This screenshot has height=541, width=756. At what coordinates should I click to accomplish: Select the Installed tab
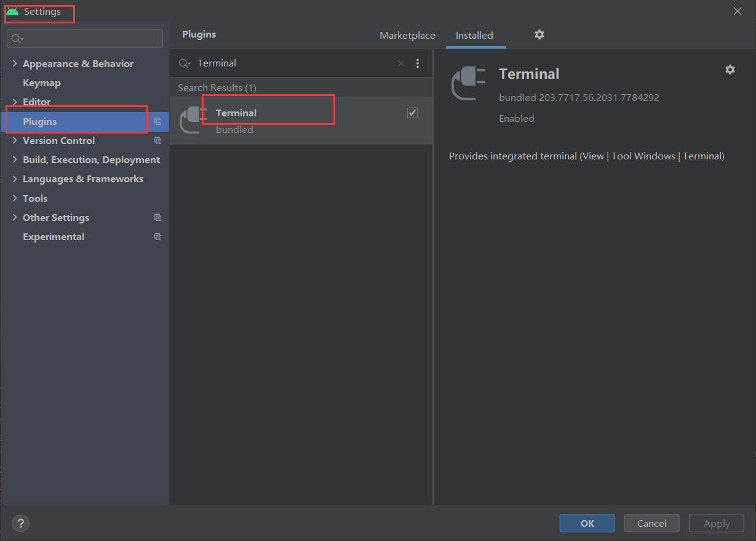475,35
